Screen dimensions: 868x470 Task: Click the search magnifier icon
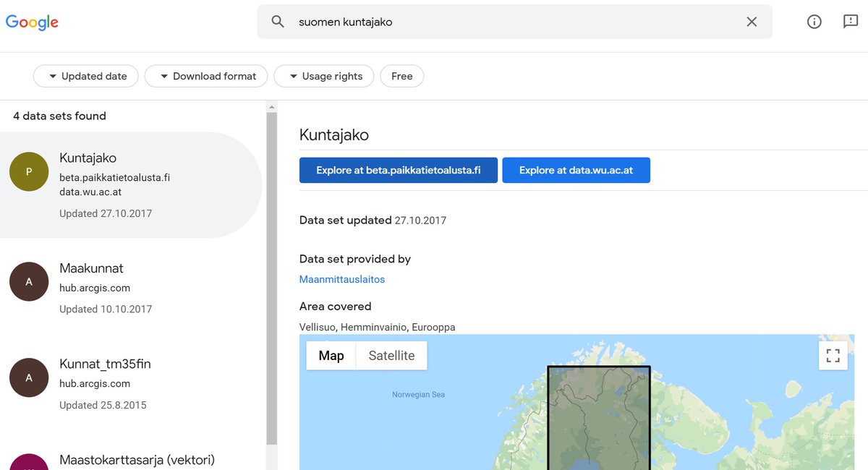point(278,22)
